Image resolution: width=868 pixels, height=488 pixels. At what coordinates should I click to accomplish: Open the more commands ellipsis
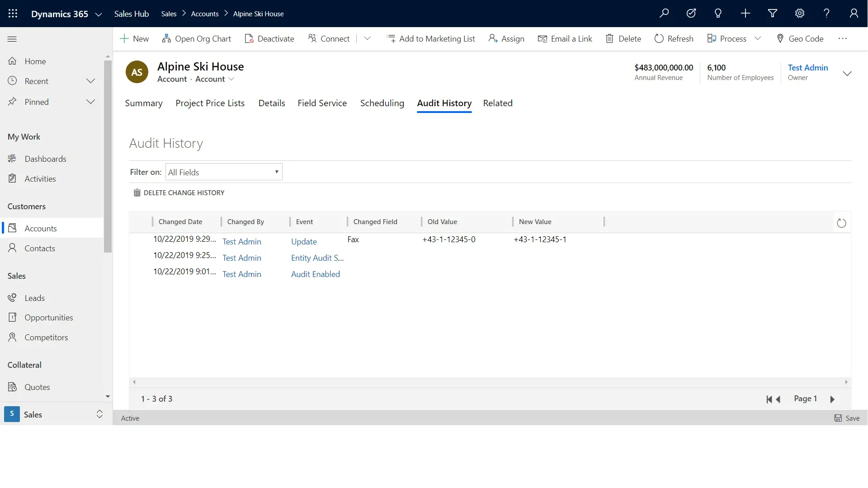click(x=843, y=39)
